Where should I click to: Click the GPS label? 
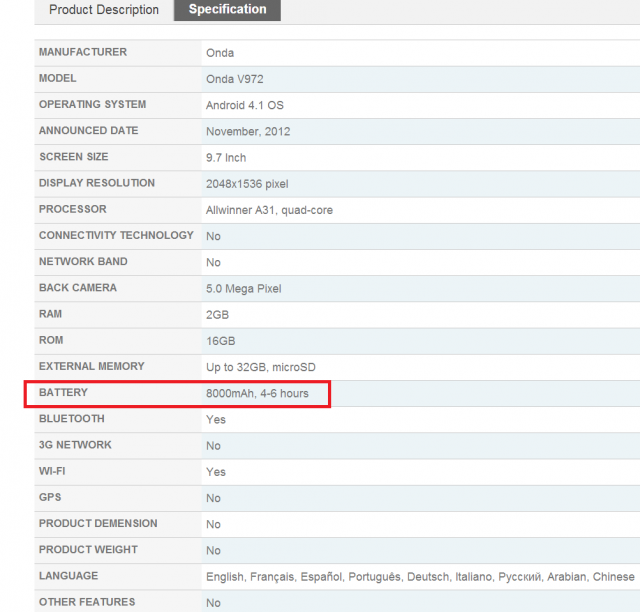[x=50, y=497]
